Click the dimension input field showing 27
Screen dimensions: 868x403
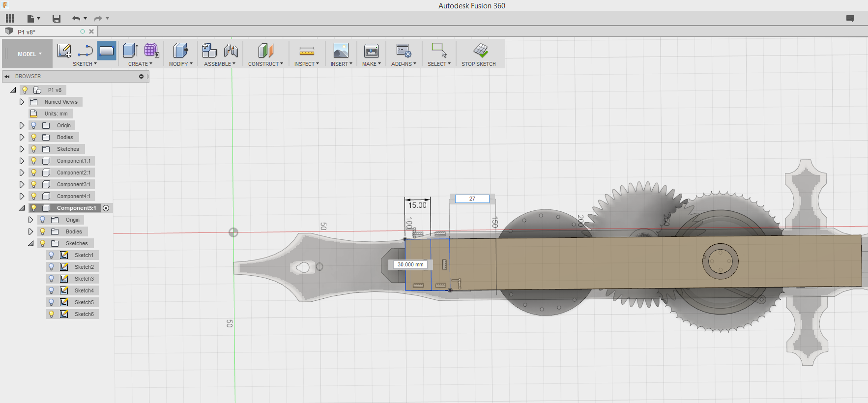point(472,199)
